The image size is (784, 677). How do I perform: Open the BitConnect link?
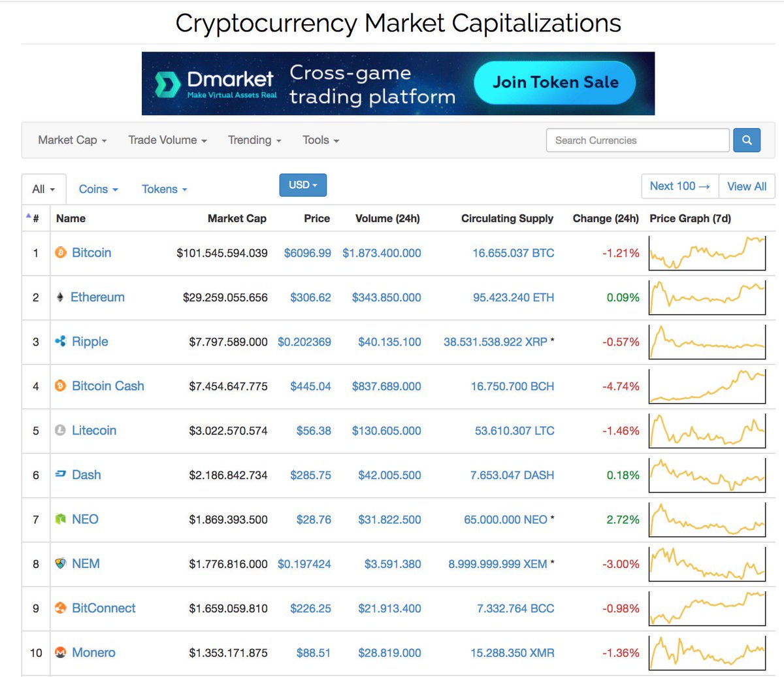[104, 608]
